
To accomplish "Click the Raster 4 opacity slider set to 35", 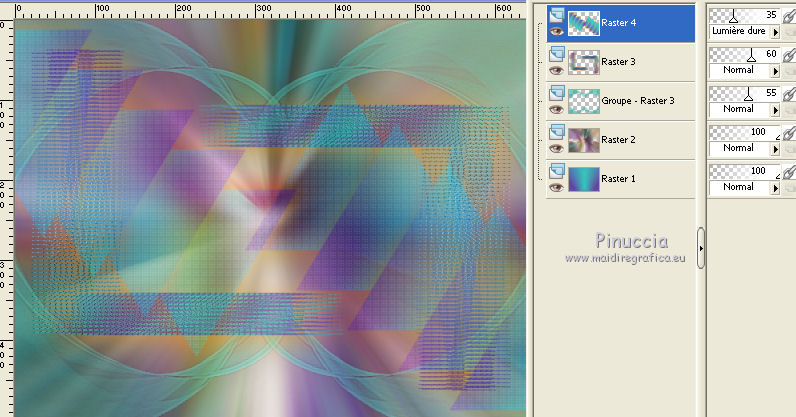I will (x=745, y=16).
